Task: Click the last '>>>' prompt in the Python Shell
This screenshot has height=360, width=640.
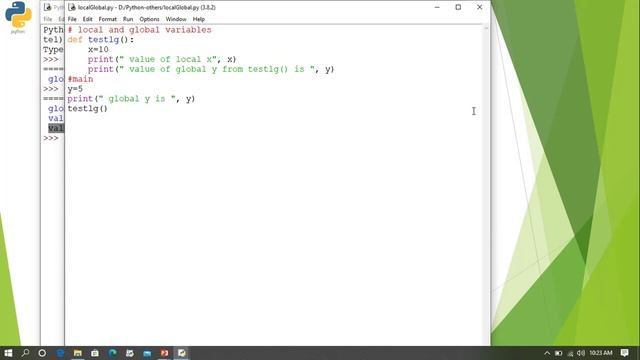Action: coord(51,138)
